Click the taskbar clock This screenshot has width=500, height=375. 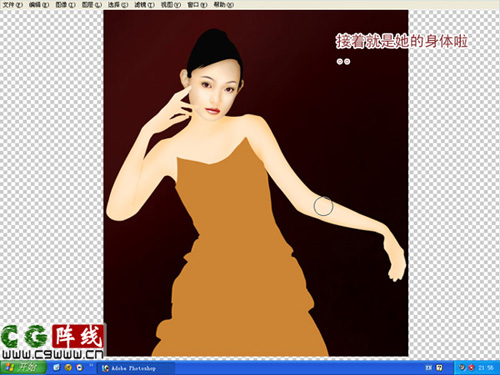coord(486,368)
